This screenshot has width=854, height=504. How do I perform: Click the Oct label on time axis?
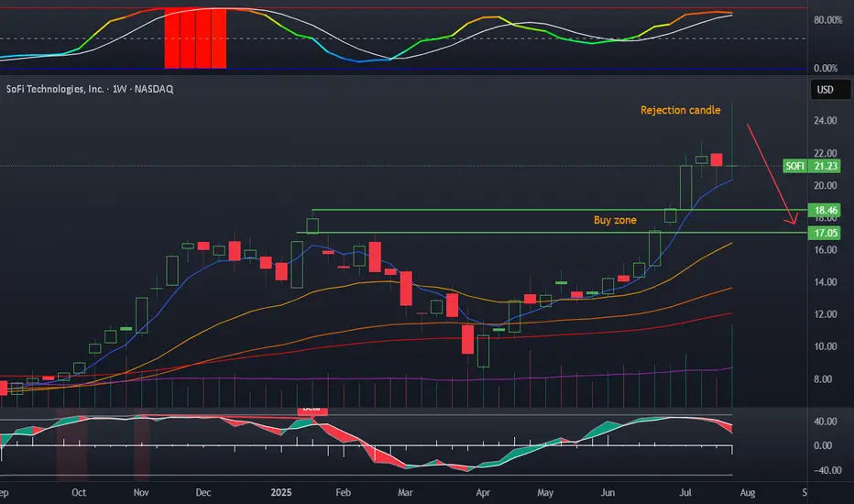(x=79, y=493)
